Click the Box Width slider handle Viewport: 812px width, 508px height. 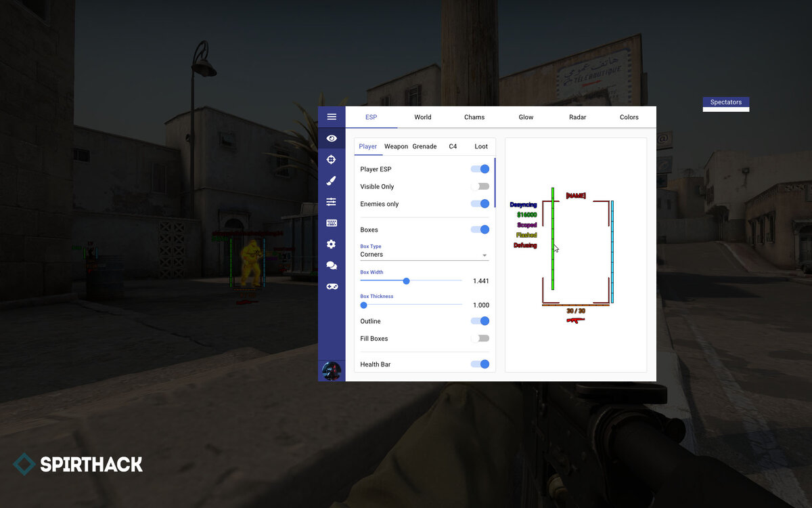(x=406, y=280)
